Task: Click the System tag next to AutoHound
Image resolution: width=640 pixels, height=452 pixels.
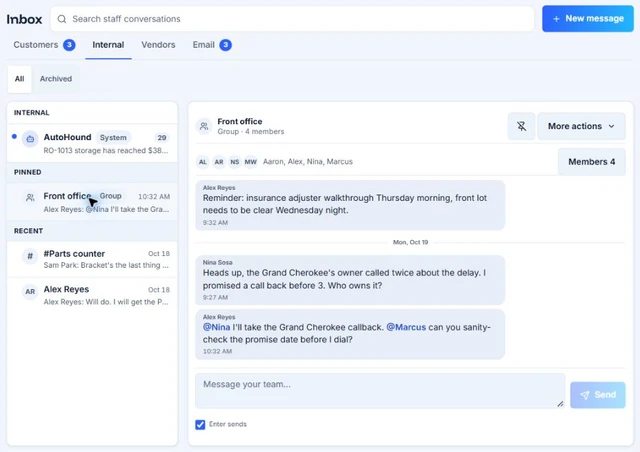Action: click(x=113, y=138)
